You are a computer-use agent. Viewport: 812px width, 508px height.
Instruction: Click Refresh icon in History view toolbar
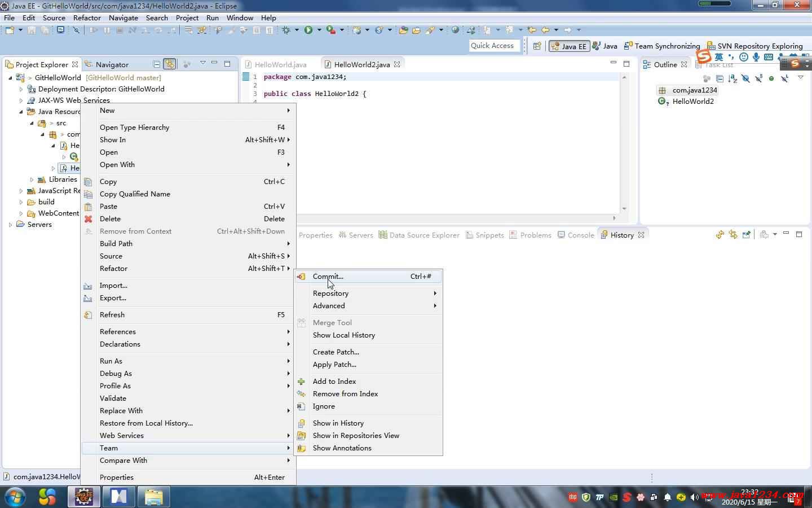click(720, 235)
